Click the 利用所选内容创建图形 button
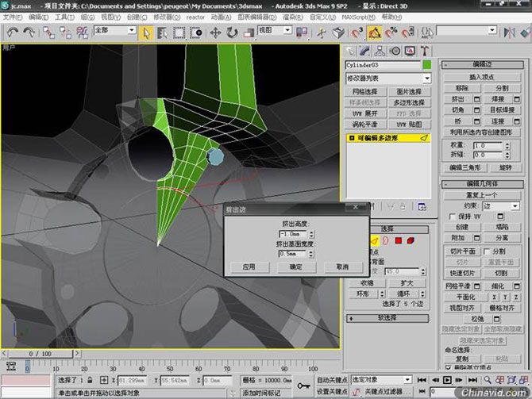Screen dimensions: 532x399 (482, 132)
